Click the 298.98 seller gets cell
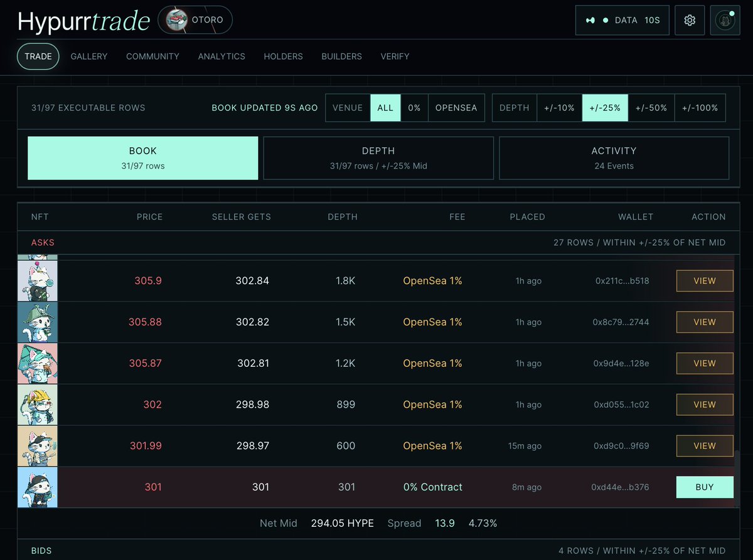This screenshot has height=560, width=753. click(252, 404)
